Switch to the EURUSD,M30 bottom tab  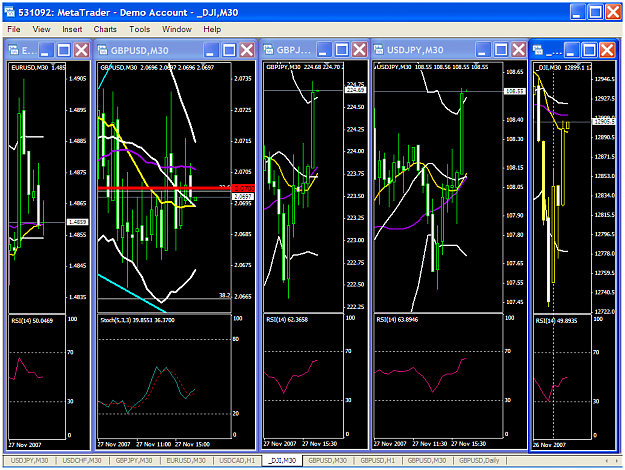point(186,460)
